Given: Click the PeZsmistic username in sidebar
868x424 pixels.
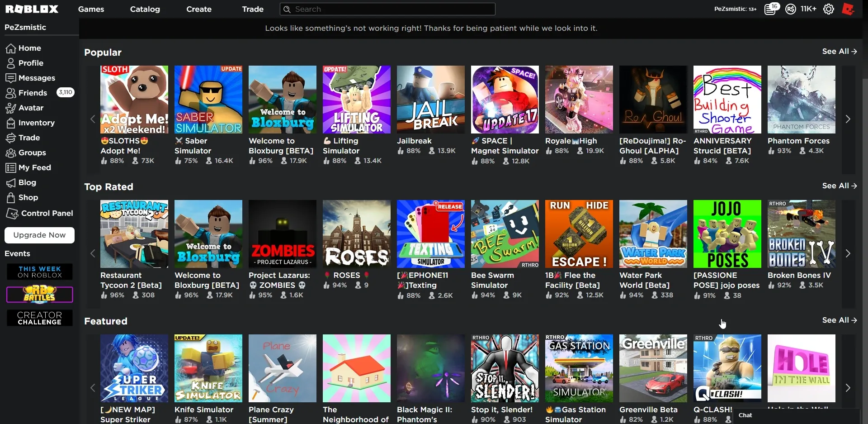Looking at the screenshot, I should 25,27.
